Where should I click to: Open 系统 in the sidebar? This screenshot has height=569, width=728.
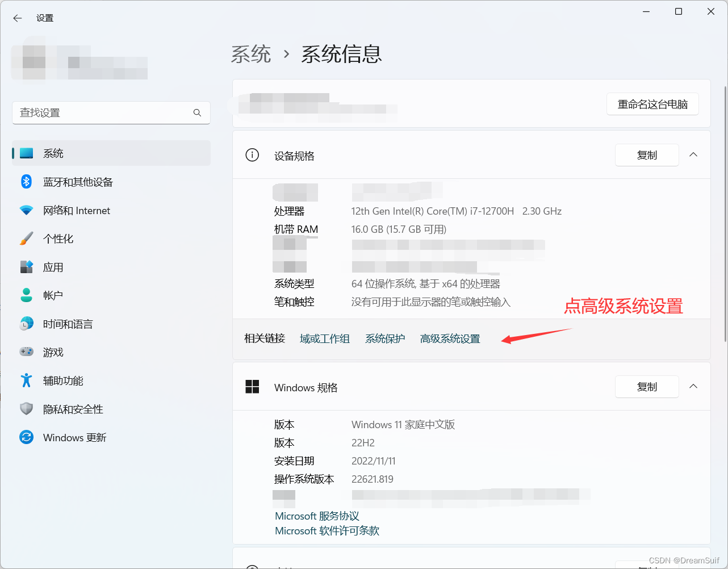(x=111, y=153)
